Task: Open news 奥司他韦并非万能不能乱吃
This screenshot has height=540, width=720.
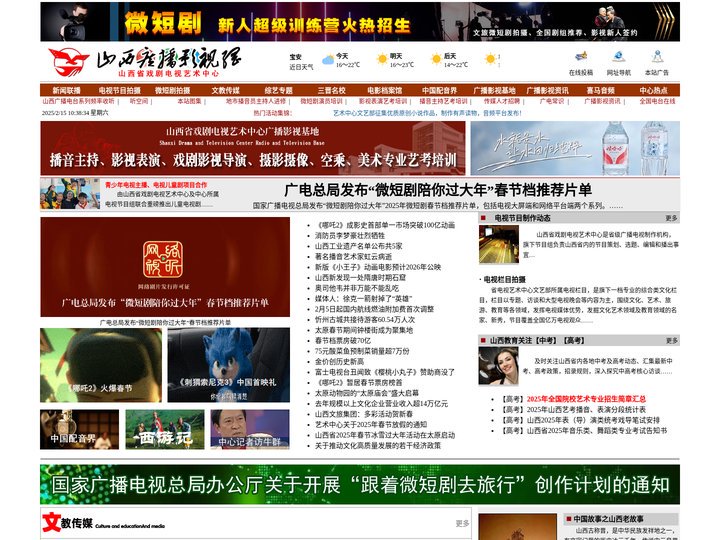Action: point(357,288)
